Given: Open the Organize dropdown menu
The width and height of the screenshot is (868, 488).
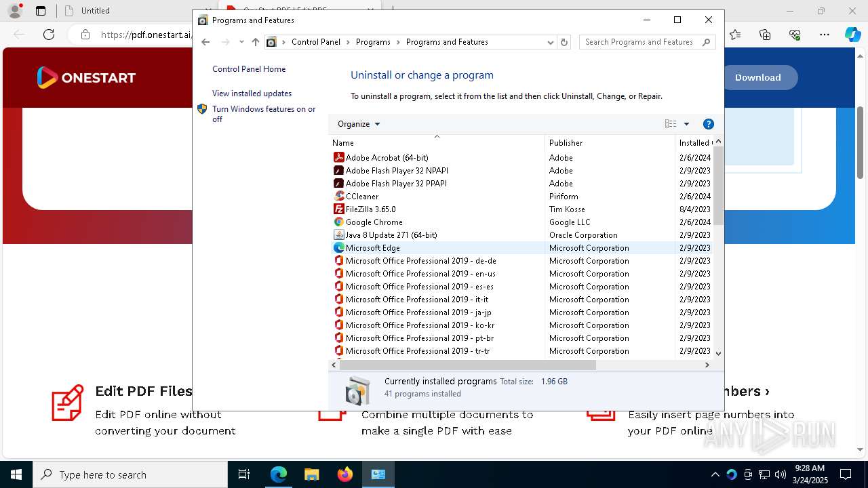Looking at the screenshot, I should click(x=359, y=124).
